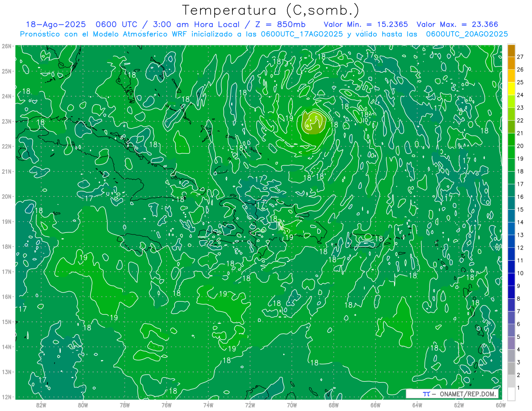Click the color legend value "16"

point(520,197)
